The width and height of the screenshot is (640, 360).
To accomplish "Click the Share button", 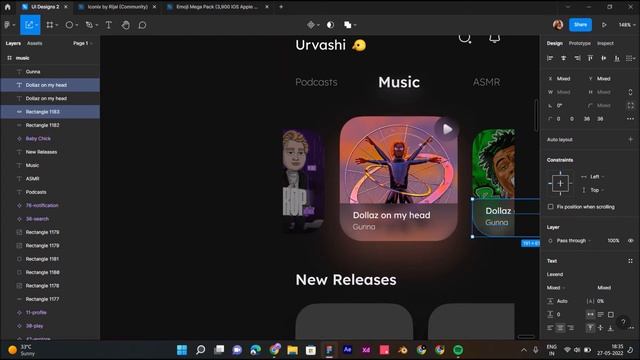I will 580,25.
